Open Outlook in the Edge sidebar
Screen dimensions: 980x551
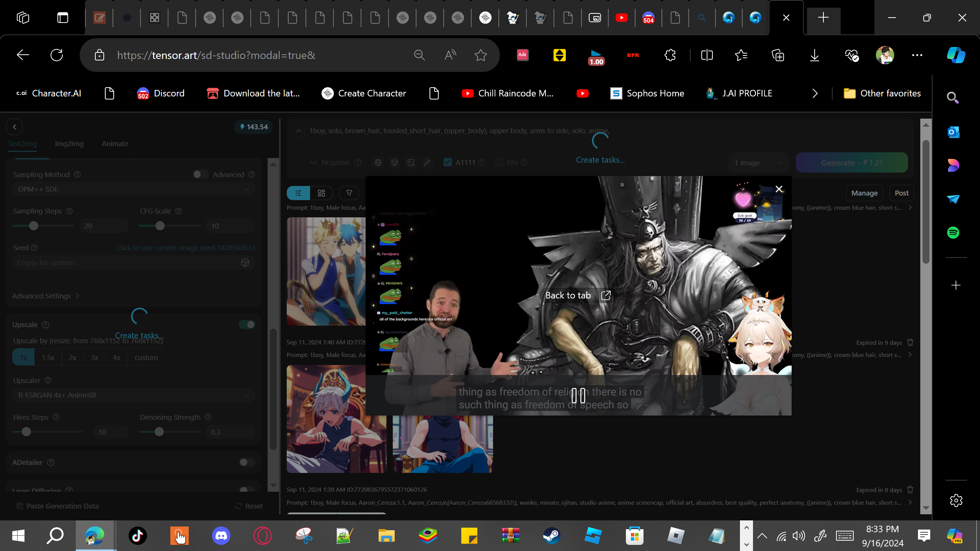click(953, 132)
